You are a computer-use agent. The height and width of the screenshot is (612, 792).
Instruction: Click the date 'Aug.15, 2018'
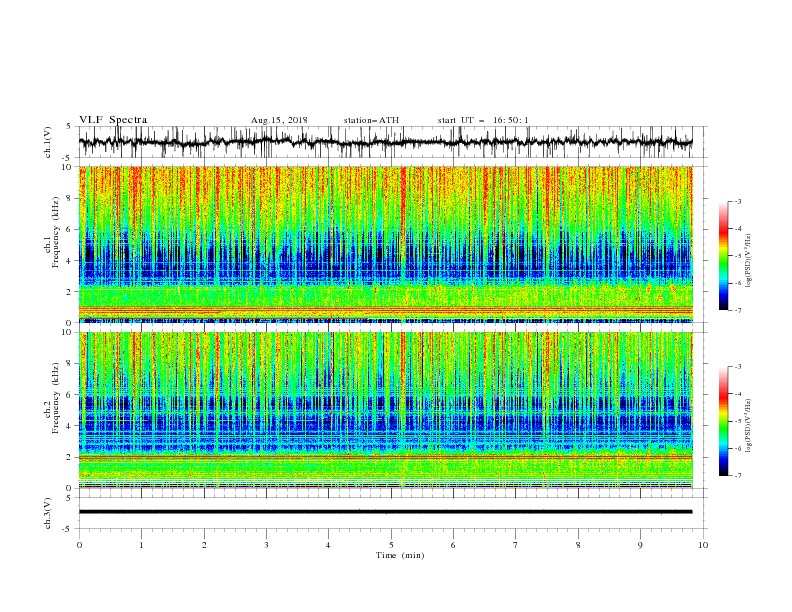[x=279, y=120]
